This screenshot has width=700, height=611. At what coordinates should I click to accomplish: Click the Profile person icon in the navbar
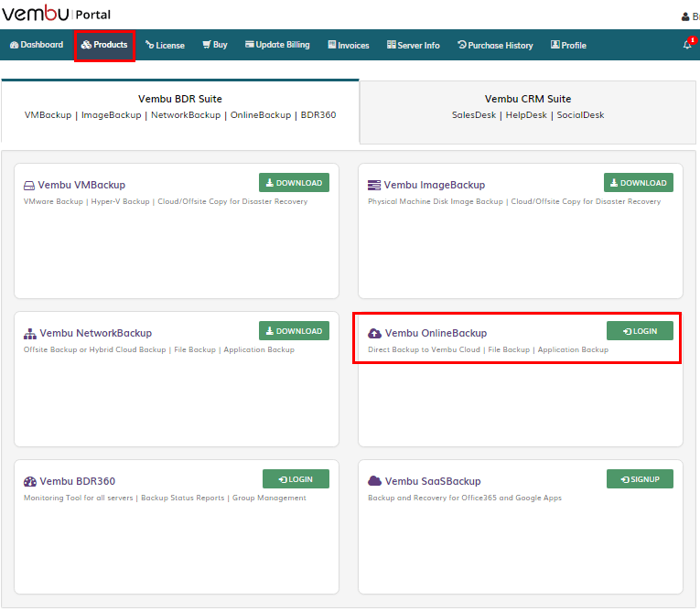click(x=555, y=44)
